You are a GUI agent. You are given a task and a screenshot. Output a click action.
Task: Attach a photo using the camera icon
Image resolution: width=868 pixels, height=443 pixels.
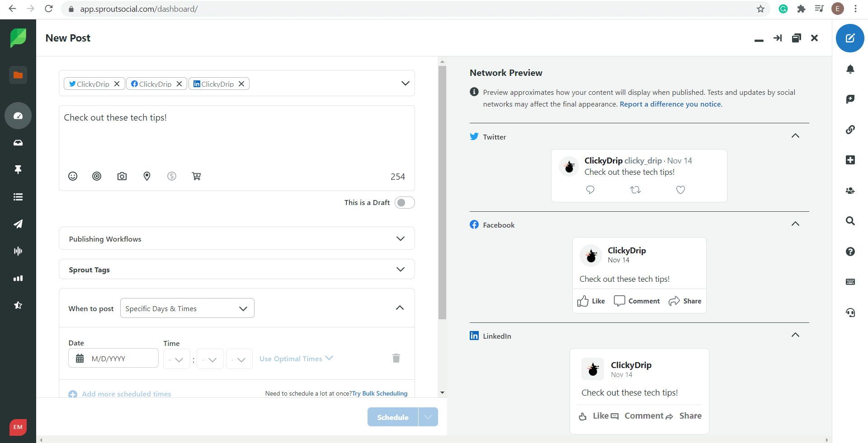(x=122, y=176)
